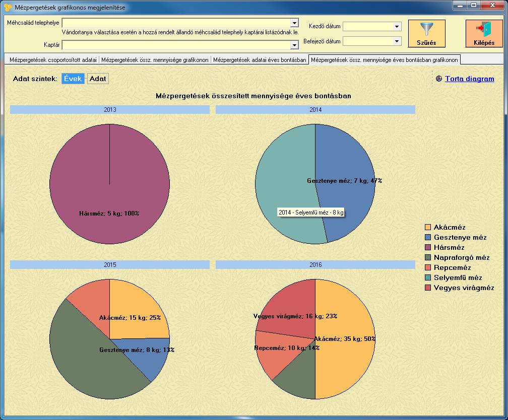Click the 2013 year header bar
The height and width of the screenshot is (420, 508).
pyautogui.click(x=110, y=109)
